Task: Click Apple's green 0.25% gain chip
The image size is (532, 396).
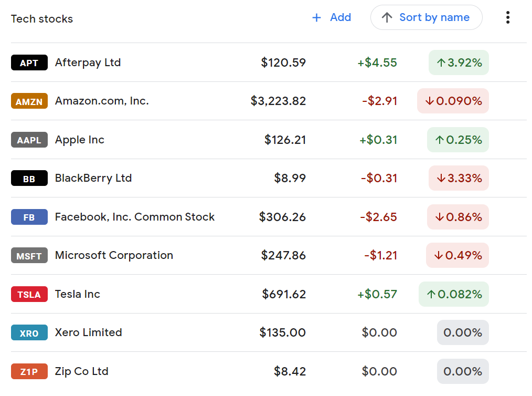Action: [457, 140]
